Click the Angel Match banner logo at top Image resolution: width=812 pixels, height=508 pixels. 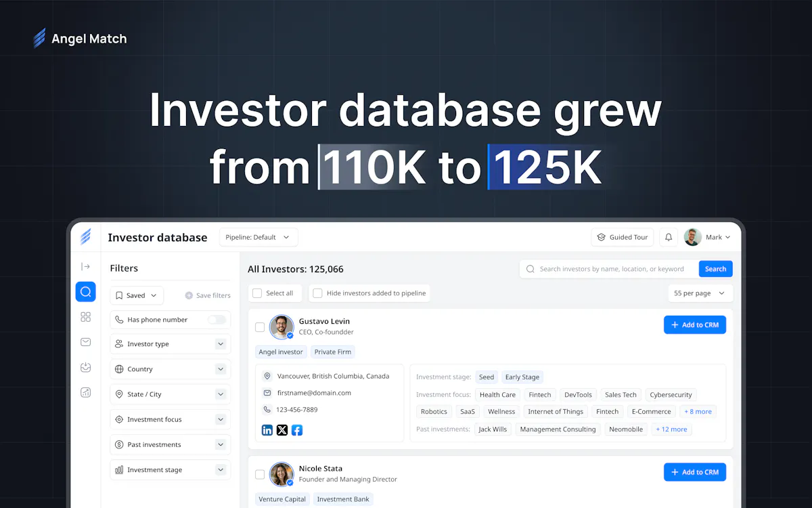(x=80, y=39)
